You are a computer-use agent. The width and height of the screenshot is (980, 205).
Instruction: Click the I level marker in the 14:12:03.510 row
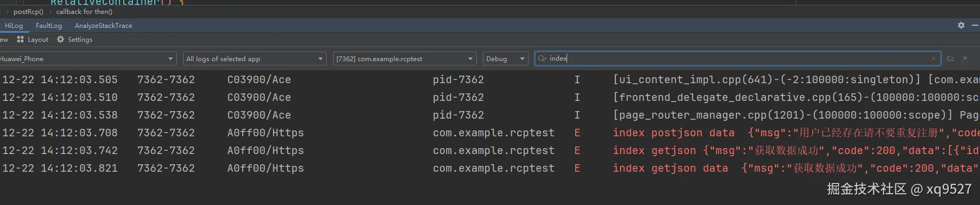coord(577,97)
